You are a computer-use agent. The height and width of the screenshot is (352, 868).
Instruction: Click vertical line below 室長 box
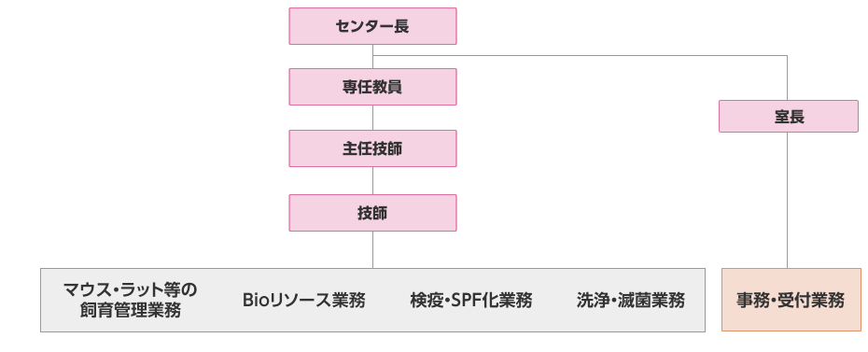[787, 201]
